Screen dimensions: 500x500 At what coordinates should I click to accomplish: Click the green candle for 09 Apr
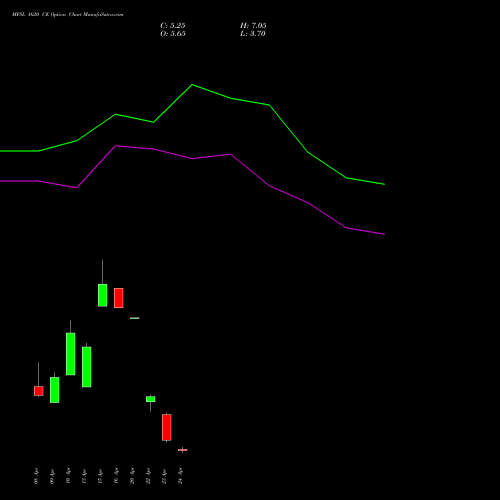pyautogui.click(x=55, y=390)
